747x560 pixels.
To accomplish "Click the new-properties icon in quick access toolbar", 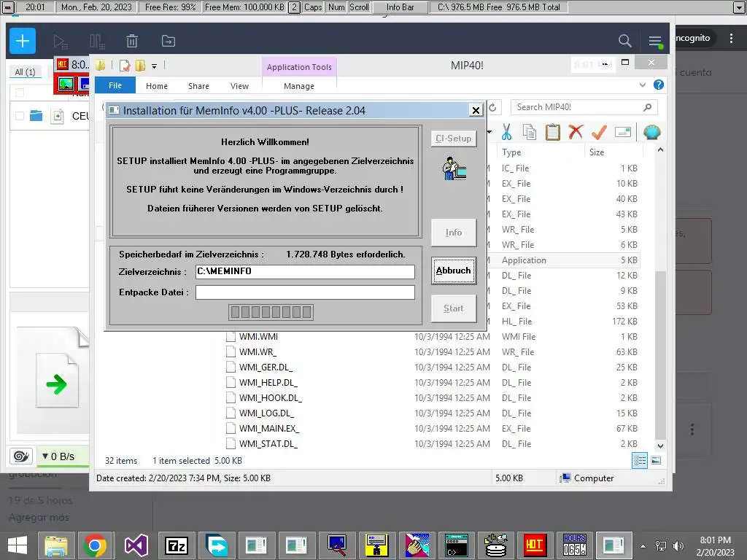I will tap(125, 66).
